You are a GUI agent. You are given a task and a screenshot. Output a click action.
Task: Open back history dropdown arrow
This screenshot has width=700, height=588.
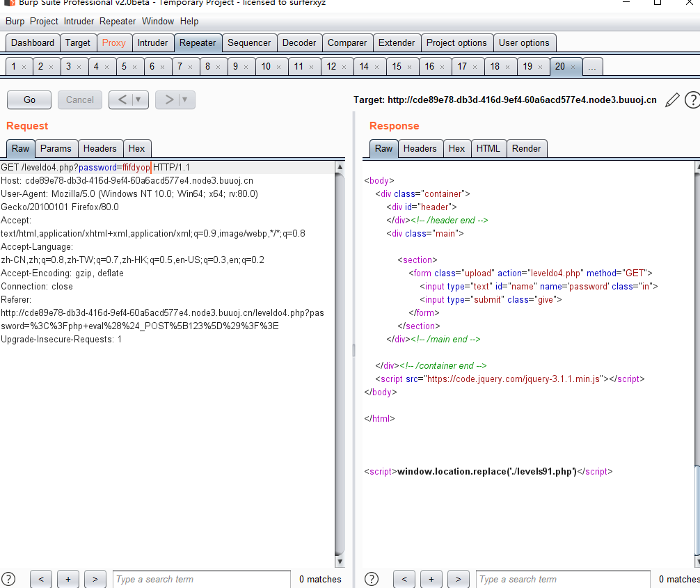(x=139, y=100)
